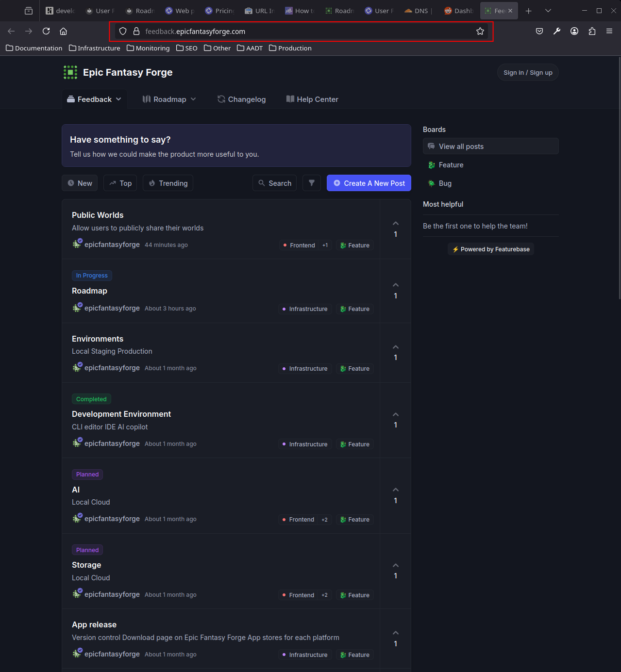
Task: Click the Infrastructure tag on App release
Action: click(305, 655)
